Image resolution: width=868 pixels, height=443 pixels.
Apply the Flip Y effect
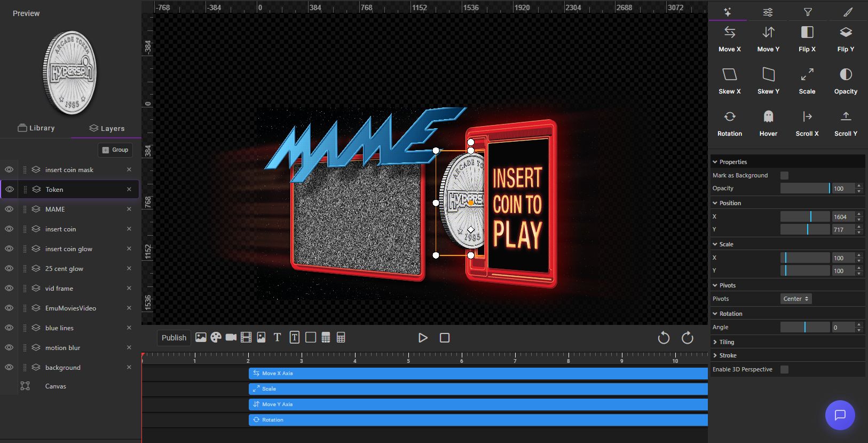coord(846,39)
